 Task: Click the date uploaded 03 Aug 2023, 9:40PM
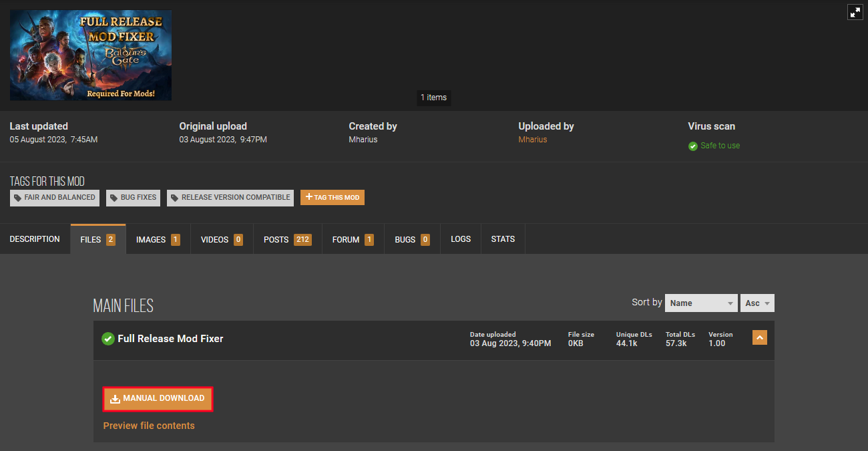click(511, 343)
